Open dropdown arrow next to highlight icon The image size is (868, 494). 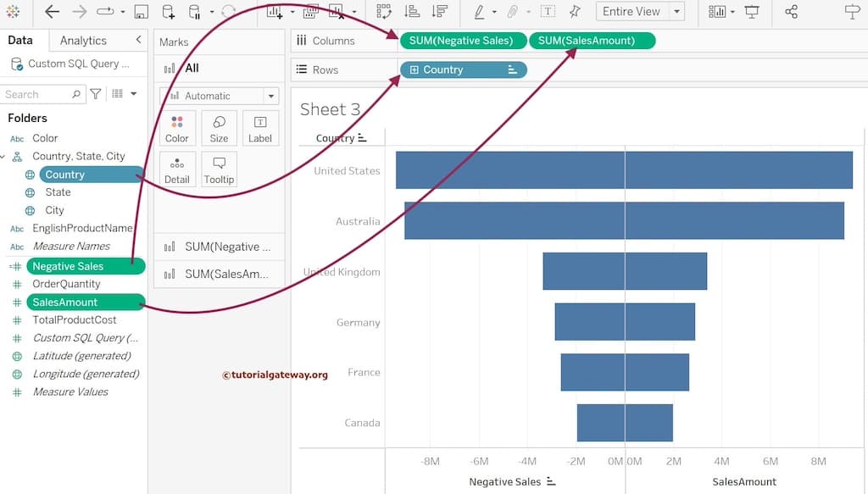click(494, 12)
